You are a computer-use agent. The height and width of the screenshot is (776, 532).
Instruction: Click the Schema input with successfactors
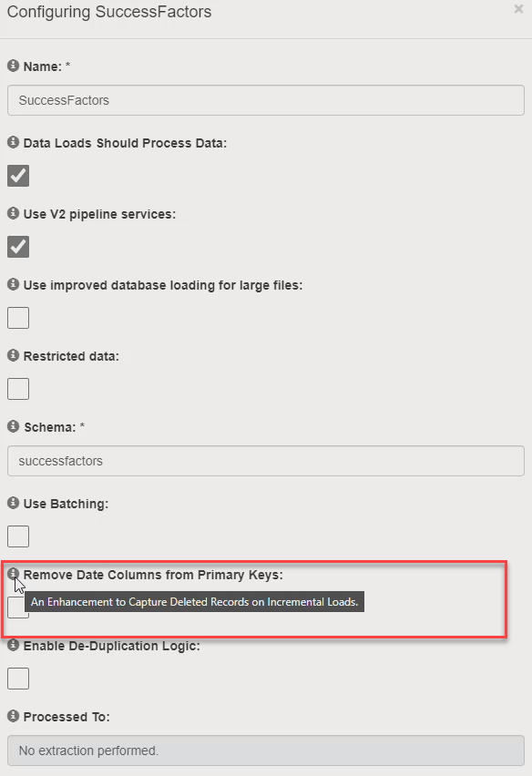tap(266, 461)
